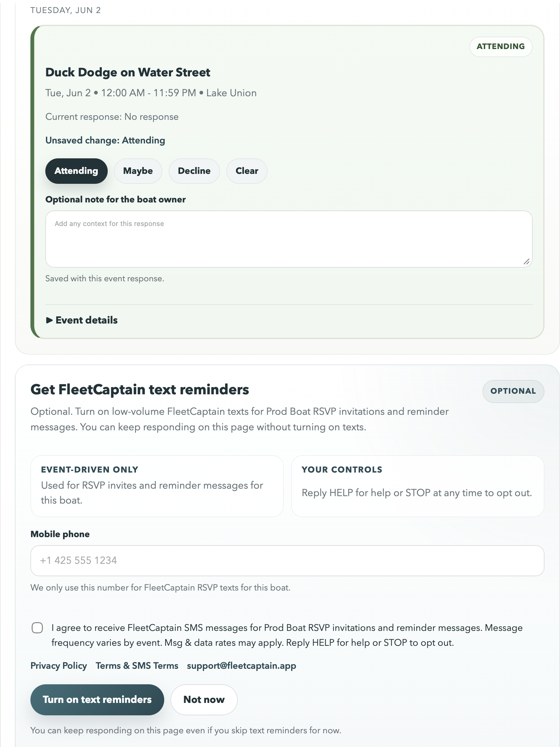The image size is (560, 747).
Task: Click into the Mobile phone input
Action: click(x=287, y=561)
